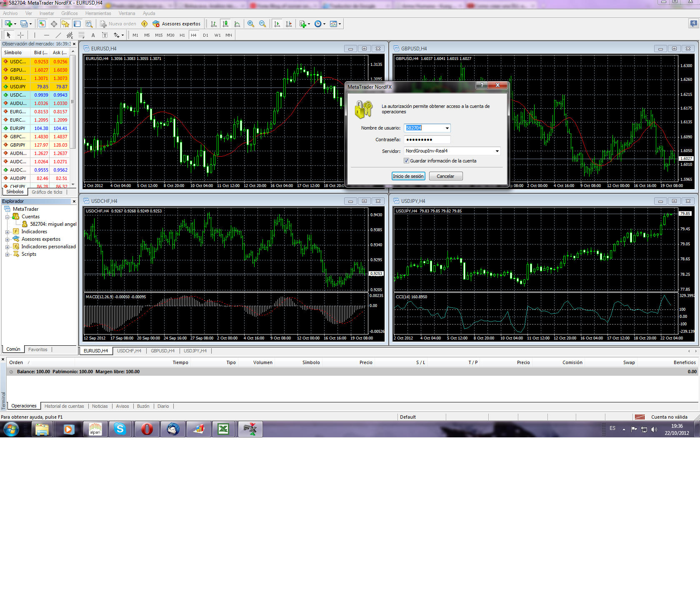Expand the Indicadores tree node
Screen dimensions: 700x589
point(7,232)
